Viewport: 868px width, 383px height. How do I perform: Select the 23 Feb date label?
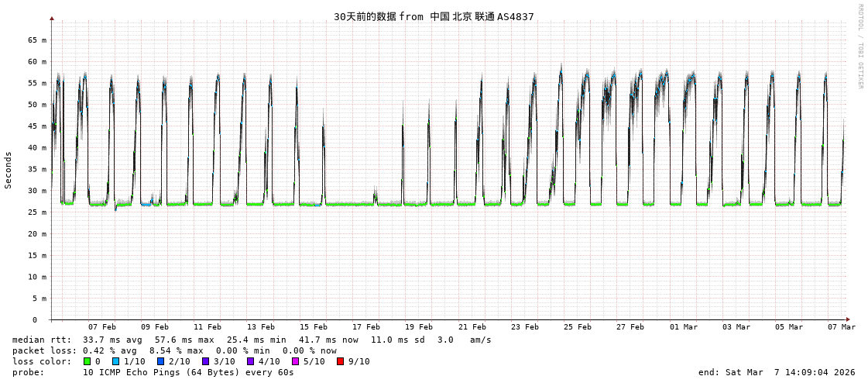[x=524, y=327]
